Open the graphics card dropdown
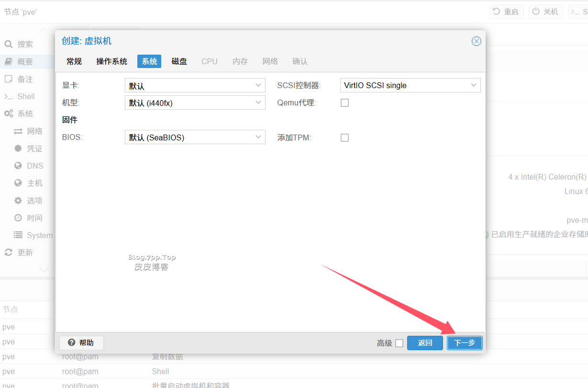The height and width of the screenshot is (388, 588). pyautogui.click(x=195, y=86)
